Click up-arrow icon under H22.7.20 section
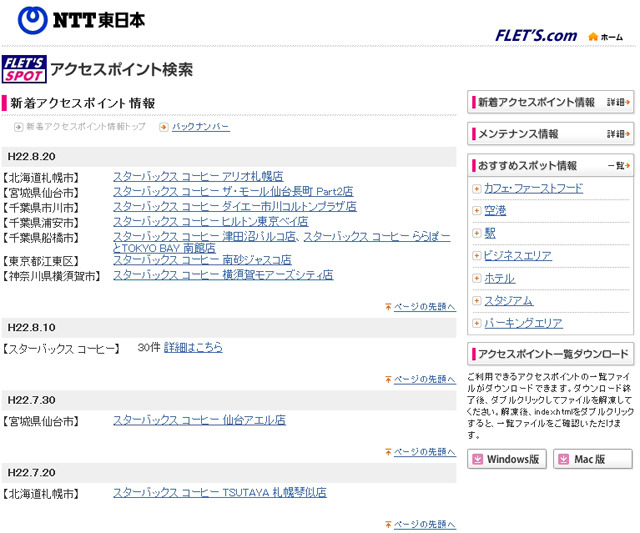The image size is (640, 533). (388, 524)
